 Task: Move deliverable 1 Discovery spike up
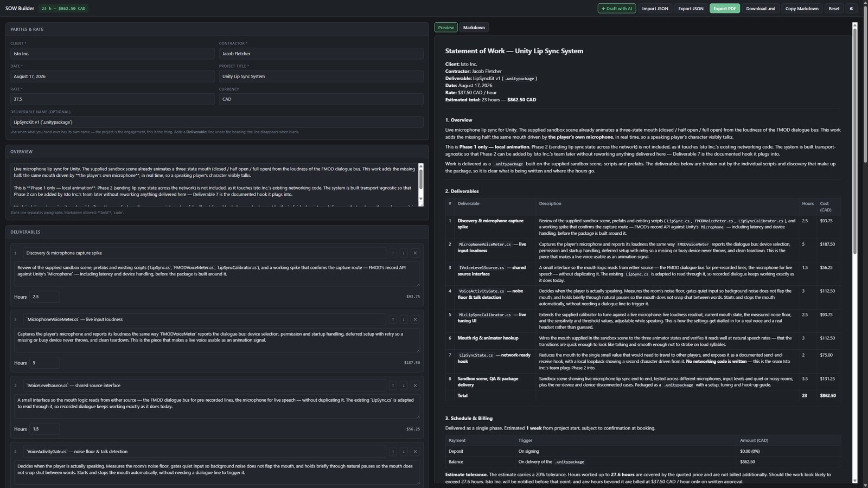coord(393,253)
